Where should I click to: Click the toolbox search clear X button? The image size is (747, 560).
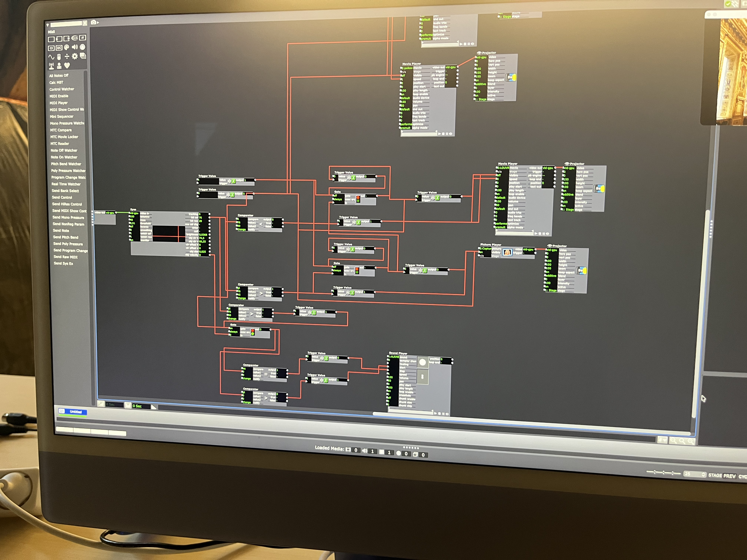point(85,23)
